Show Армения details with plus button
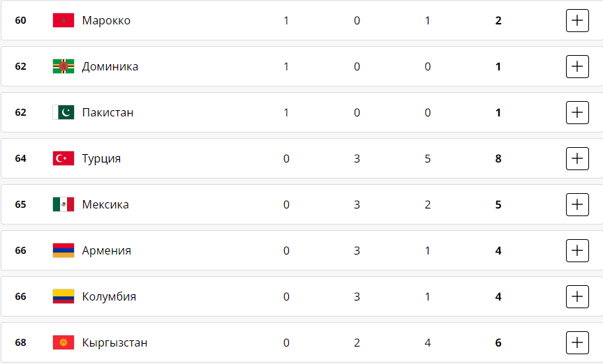 pyautogui.click(x=576, y=250)
